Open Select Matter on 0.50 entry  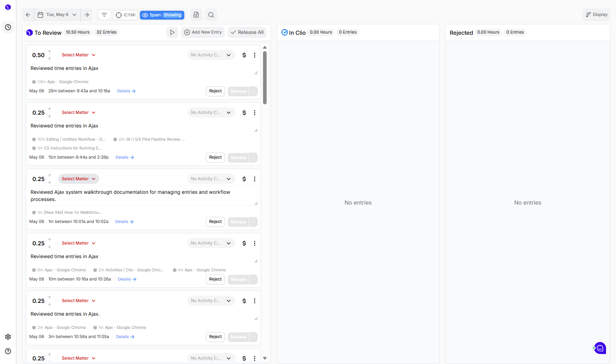79,55
